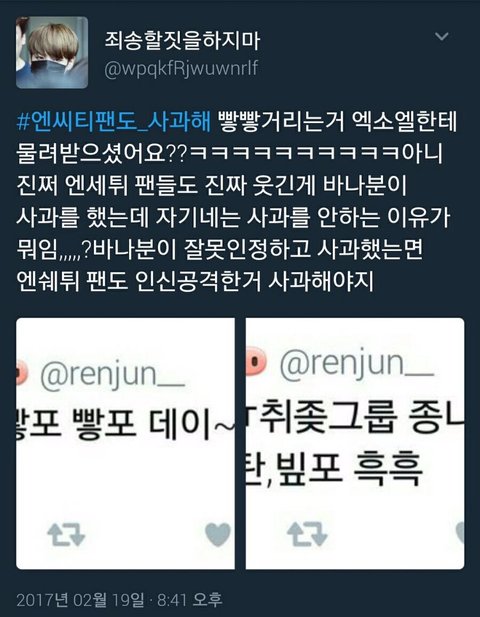Click the tweet body text paragraph

236,201
